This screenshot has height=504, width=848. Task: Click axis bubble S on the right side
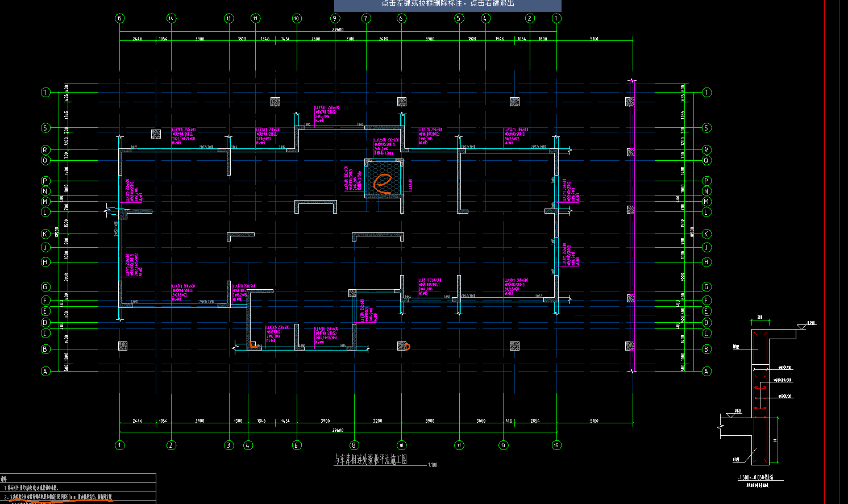pos(706,128)
